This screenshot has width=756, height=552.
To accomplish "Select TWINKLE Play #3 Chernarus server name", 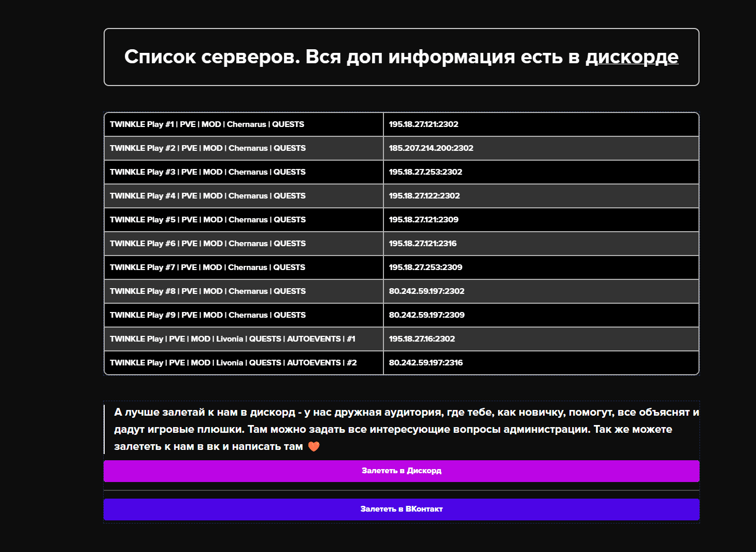I will pos(208,172).
